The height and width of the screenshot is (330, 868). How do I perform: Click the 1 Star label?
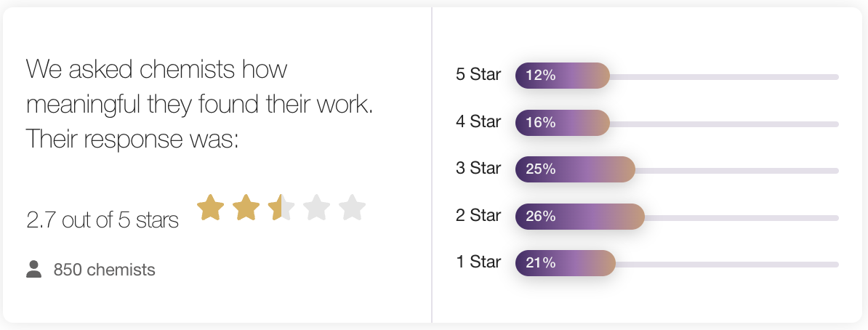pyautogui.click(x=478, y=262)
